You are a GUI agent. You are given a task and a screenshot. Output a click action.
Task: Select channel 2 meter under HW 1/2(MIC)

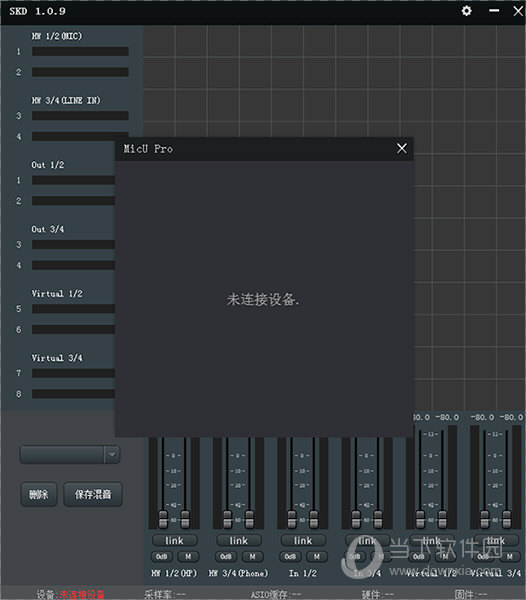80,72
